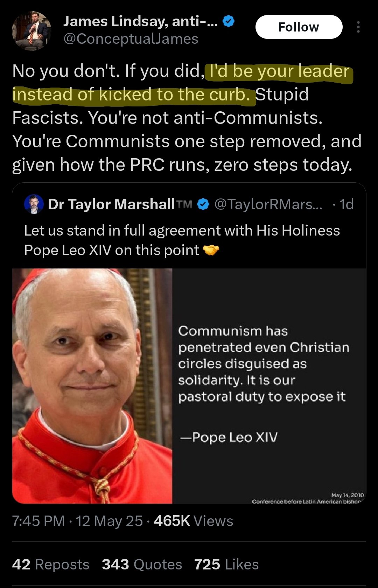Tap the highlighted text "I'd be your leader"
Image resolution: width=378 pixels, height=588 pixels.
tap(279, 71)
